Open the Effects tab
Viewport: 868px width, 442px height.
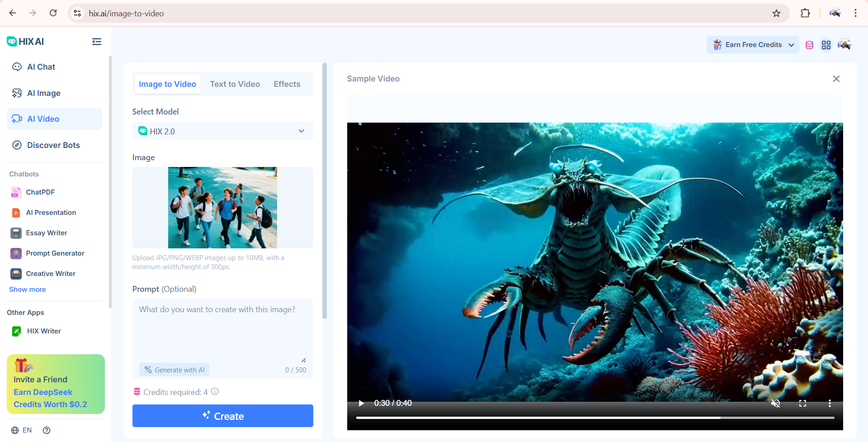coord(287,84)
